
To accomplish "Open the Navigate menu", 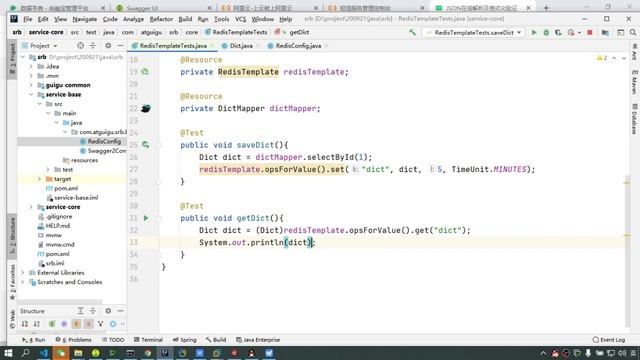I will coord(84,19).
